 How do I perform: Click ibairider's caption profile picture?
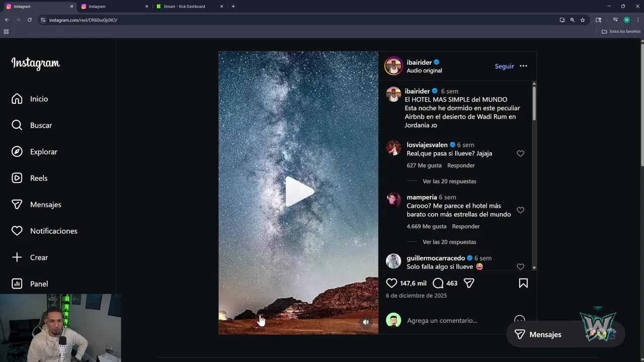pyautogui.click(x=393, y=95)
